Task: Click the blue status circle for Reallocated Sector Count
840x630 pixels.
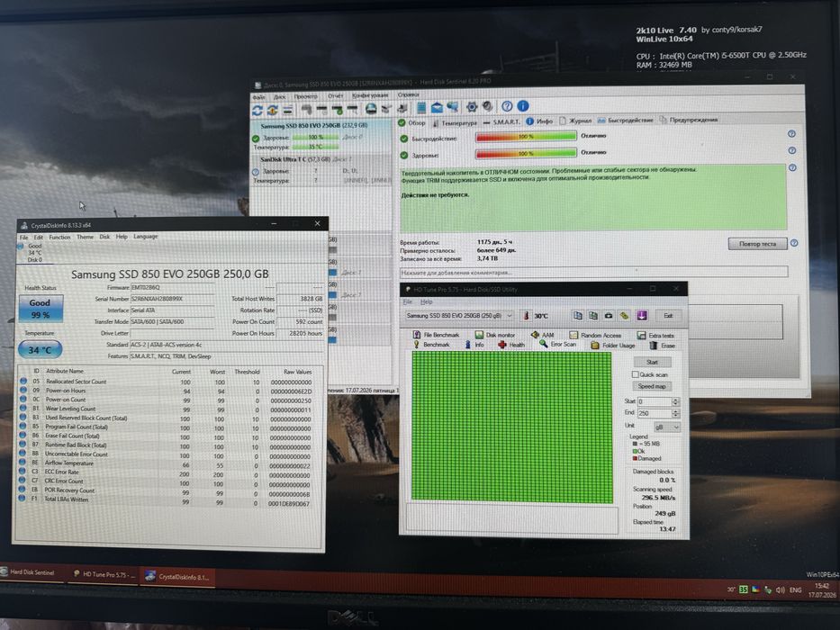Action: (23, 381)
